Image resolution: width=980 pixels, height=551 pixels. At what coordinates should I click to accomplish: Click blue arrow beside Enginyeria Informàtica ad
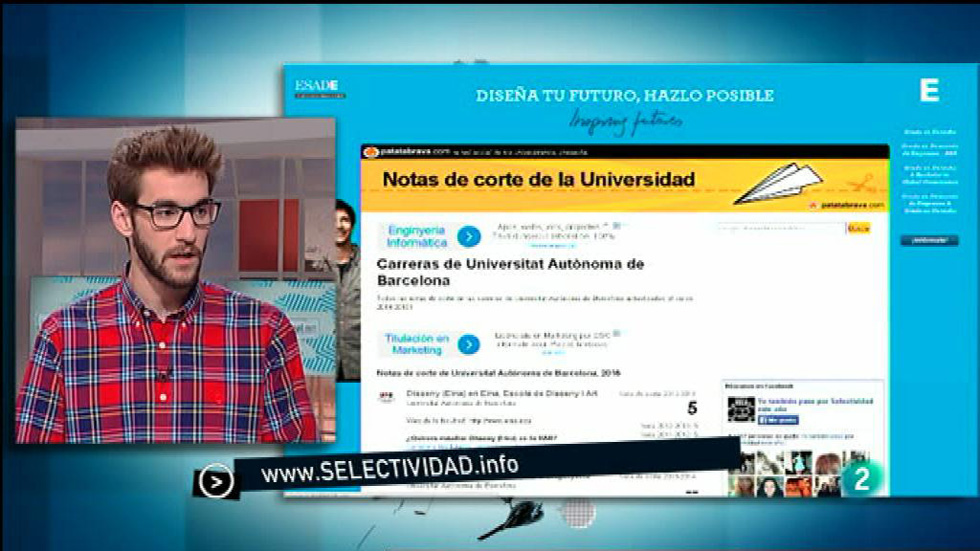point(469,237)
